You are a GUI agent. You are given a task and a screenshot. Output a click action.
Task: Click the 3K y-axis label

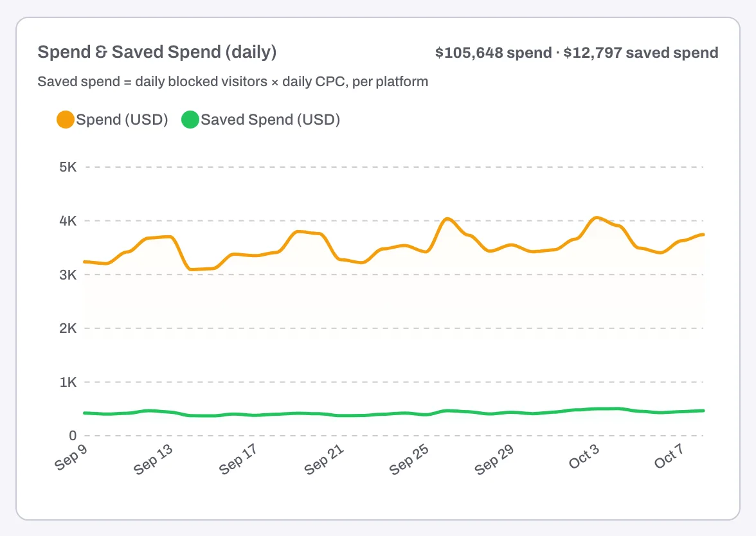tap(68, 275)
